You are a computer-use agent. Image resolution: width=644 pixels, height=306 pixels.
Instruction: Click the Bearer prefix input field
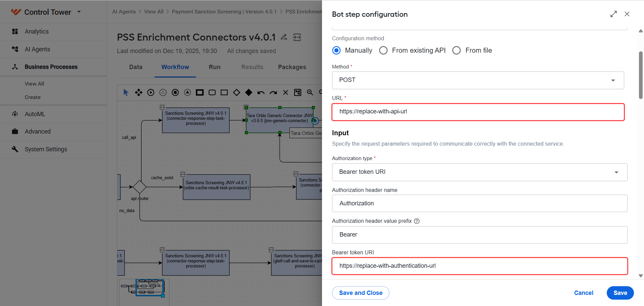(x=480, y=235)
